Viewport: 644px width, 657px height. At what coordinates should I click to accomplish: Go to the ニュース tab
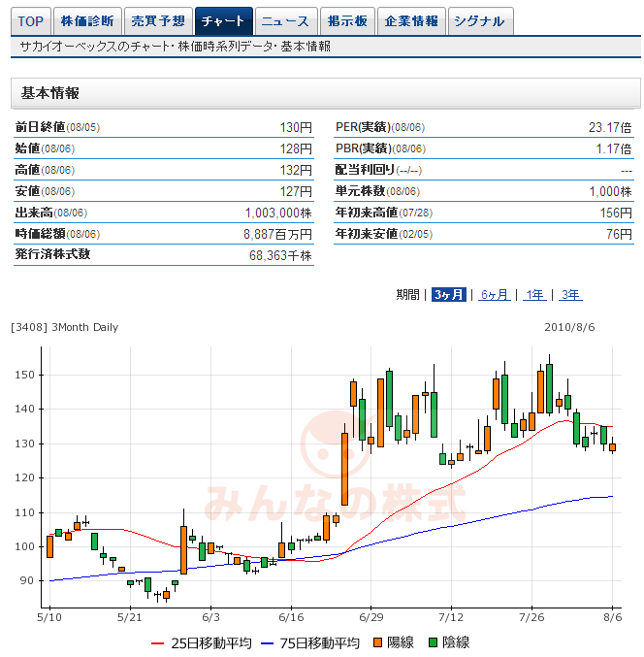click(x=286, y=21)
